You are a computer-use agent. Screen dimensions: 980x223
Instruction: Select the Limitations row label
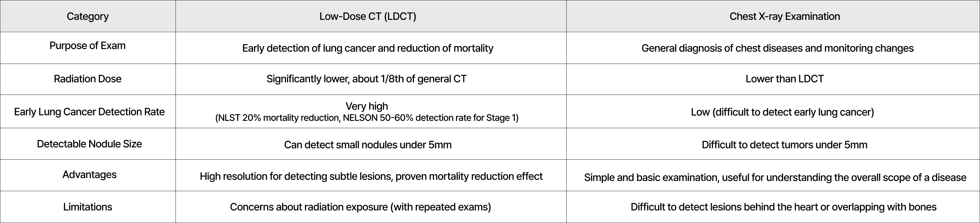87,207
